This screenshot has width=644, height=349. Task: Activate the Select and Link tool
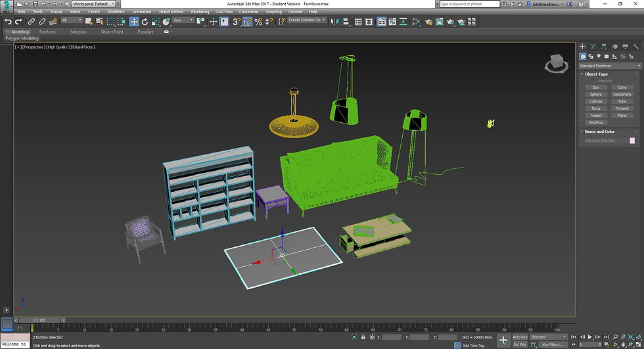(32, 21)
